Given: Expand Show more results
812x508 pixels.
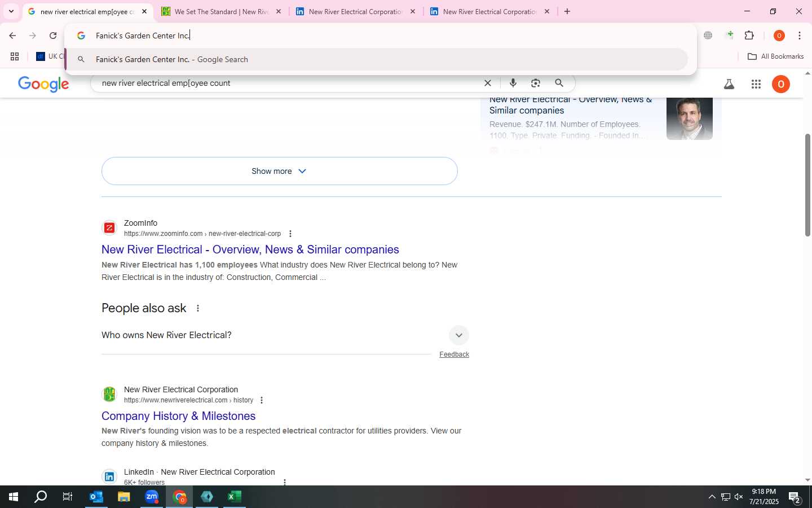Looking at the screenshot, I should coord(280,171).
